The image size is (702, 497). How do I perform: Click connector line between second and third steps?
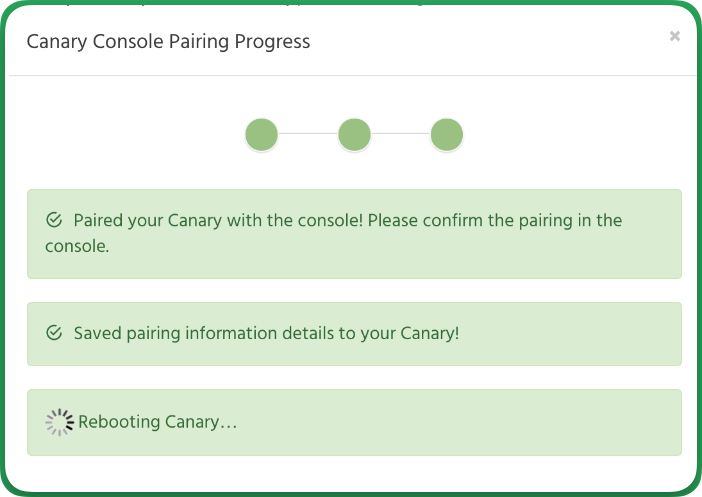pos(400,133)
